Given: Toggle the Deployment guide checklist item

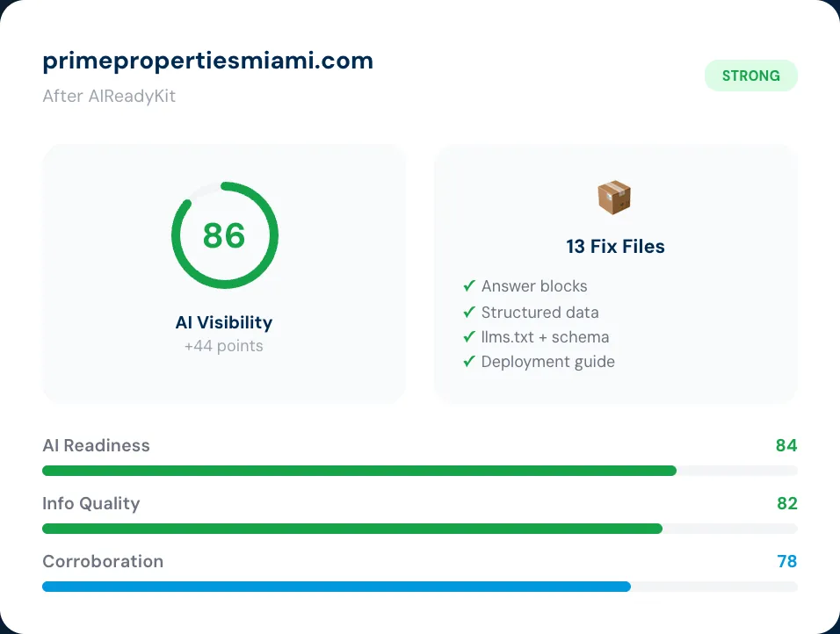Looking at the screenshot, I should click(547, 362).
